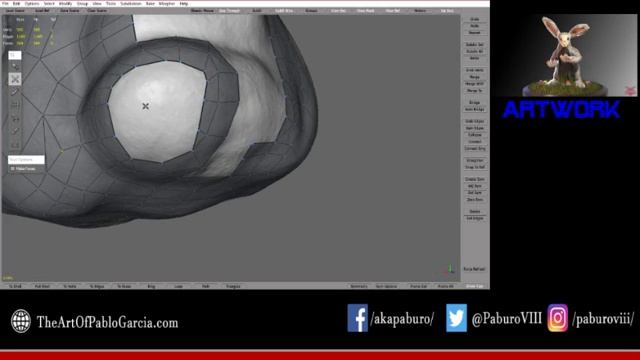Screen dimensions: 640x360
Task: Open the Edit menu
Action: pyautogui.click(x=16, y=3)
